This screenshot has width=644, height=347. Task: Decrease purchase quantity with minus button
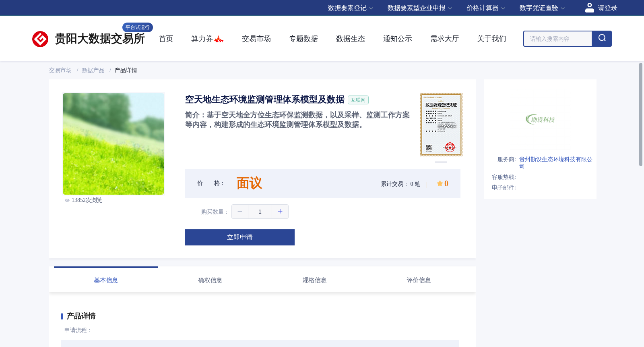pyautogui.click(x=240, y=212)
